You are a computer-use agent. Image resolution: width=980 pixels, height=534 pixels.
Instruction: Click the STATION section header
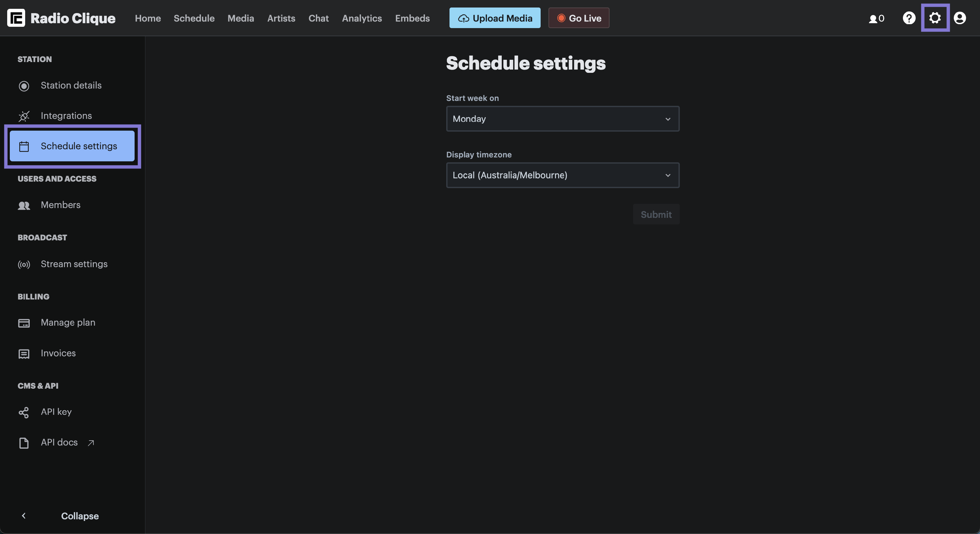[35, 59]
